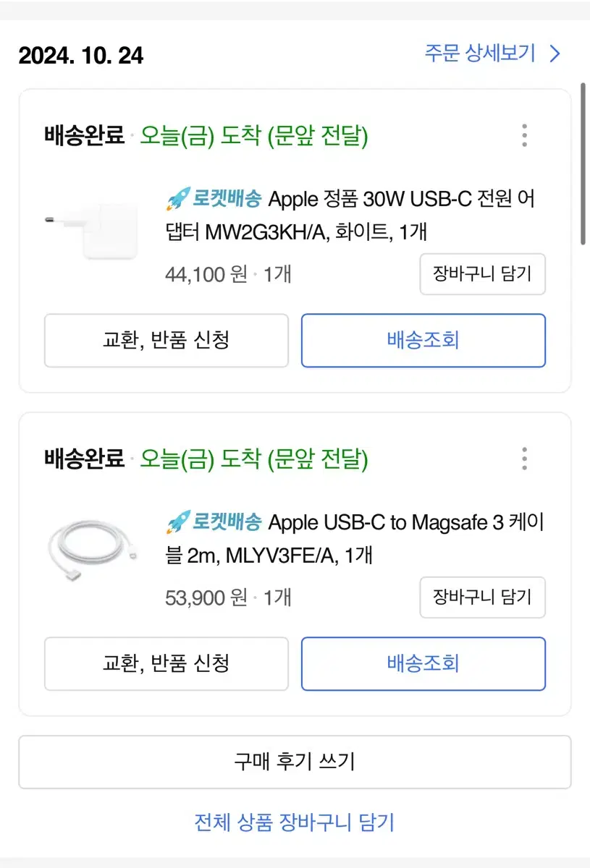Open the Apple USB-C to Magsafe 3 cable title

(355, 538)
